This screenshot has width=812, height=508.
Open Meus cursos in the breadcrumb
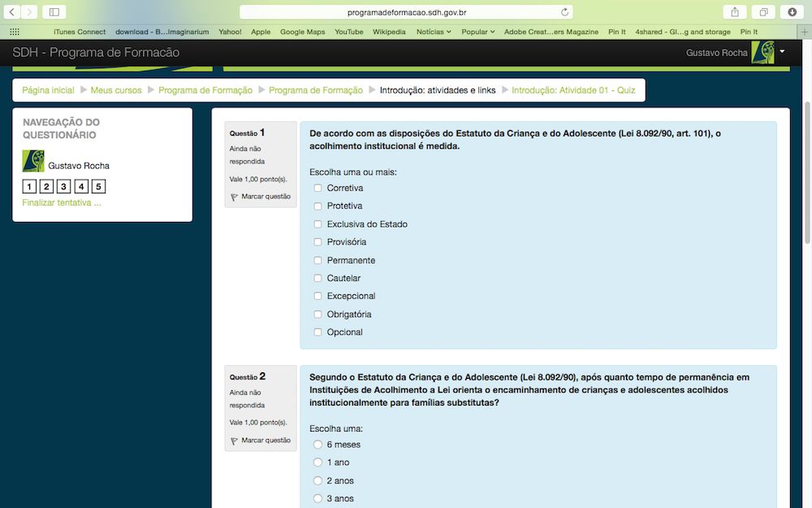116,90
